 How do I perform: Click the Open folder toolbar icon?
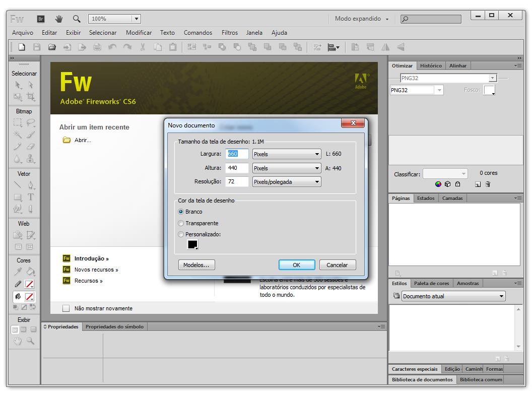click(x=52, y=47)
